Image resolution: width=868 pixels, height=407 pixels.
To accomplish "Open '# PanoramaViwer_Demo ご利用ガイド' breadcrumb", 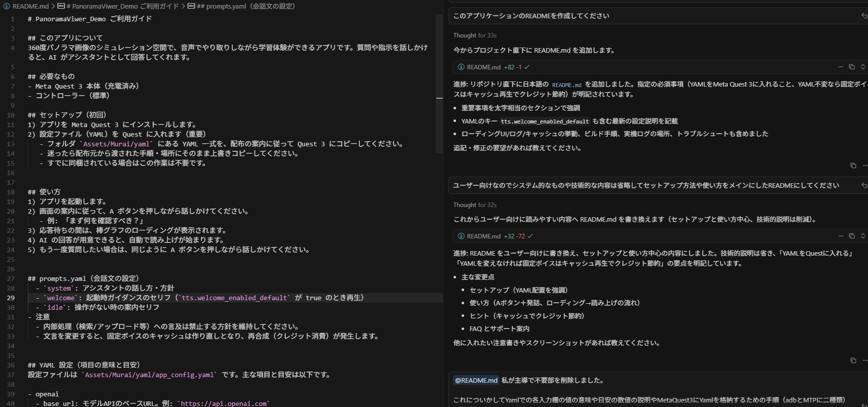I will click(122, 6).
